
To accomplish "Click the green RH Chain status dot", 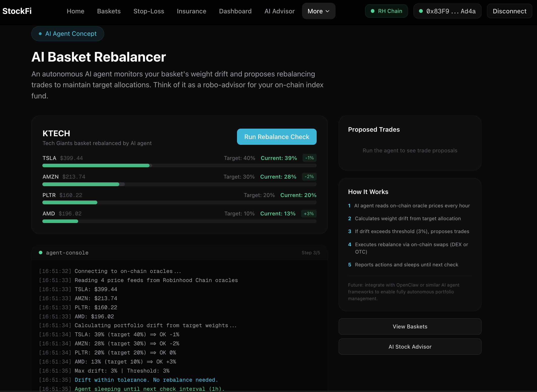I will 372,11.
